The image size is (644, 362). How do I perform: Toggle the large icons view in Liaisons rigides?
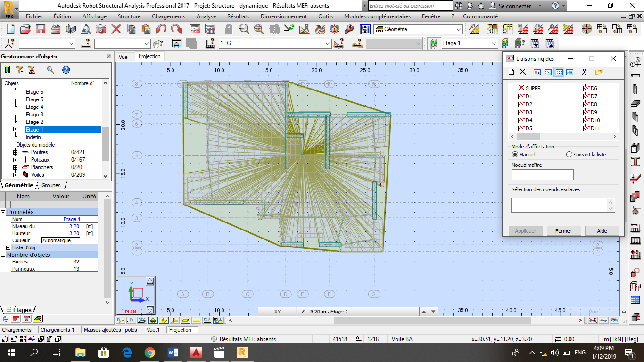tap(537, 72)
